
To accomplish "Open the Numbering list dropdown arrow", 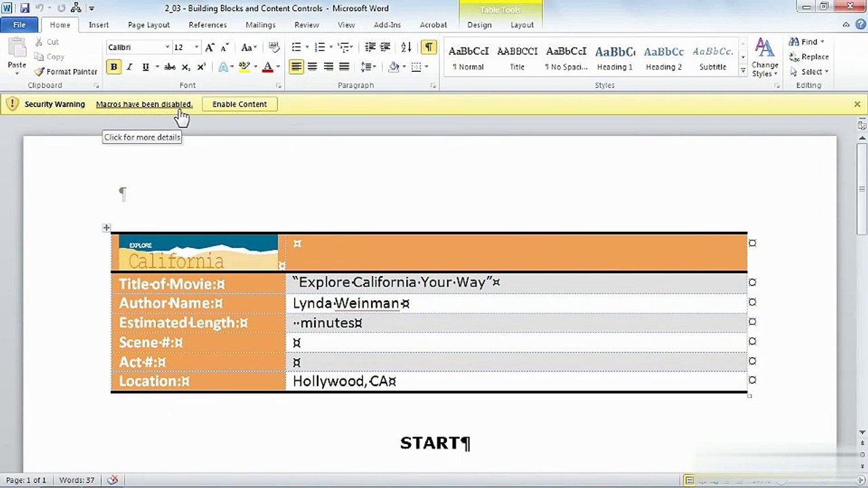I will coord(331,47).
